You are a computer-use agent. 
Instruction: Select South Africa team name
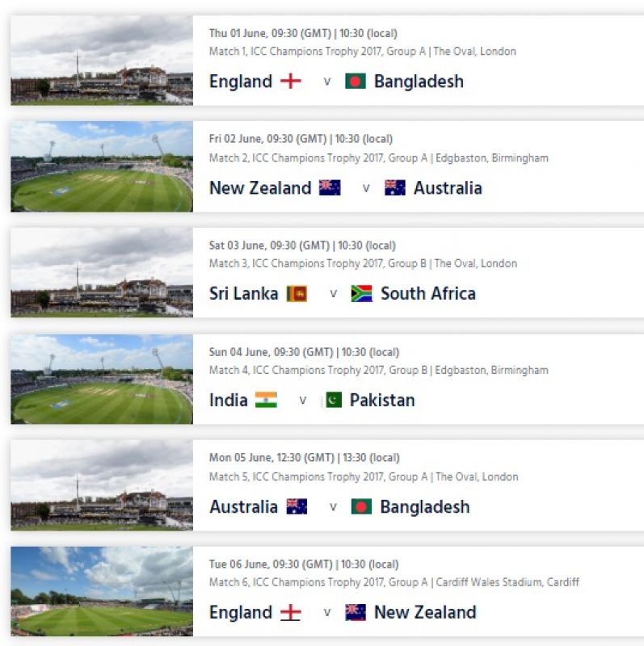428,294
